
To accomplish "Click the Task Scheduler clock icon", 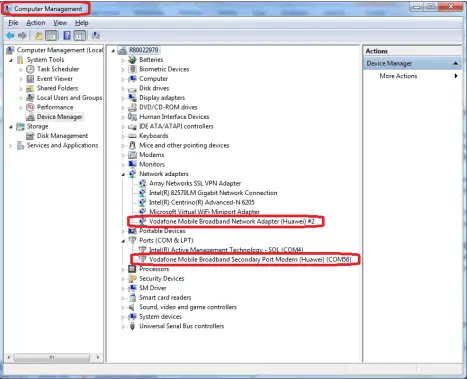I will (30, 69).
